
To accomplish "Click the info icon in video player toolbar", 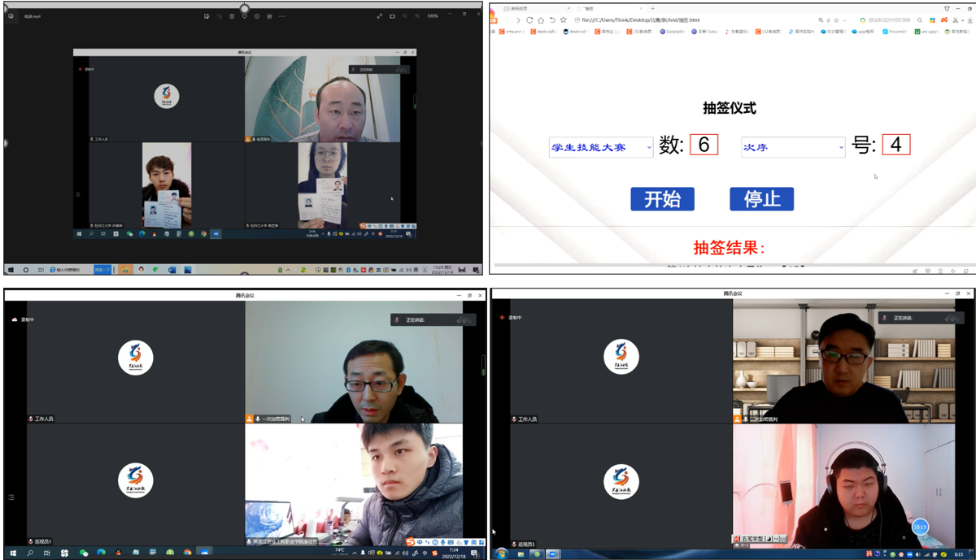I will 257,16.
